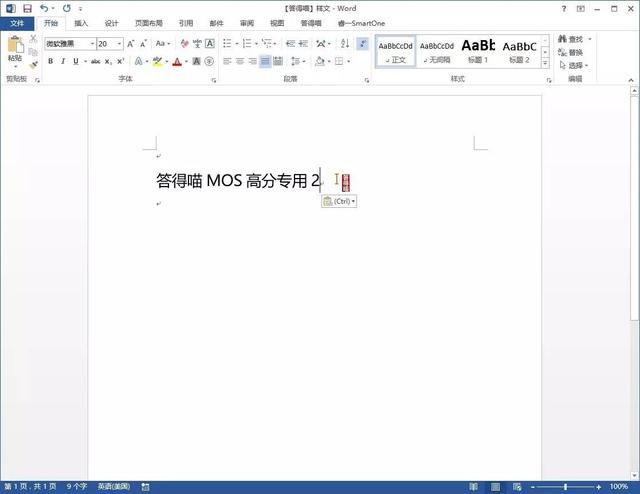
Task: Toggle Bold formatting
Action: [x=50, y=61]
